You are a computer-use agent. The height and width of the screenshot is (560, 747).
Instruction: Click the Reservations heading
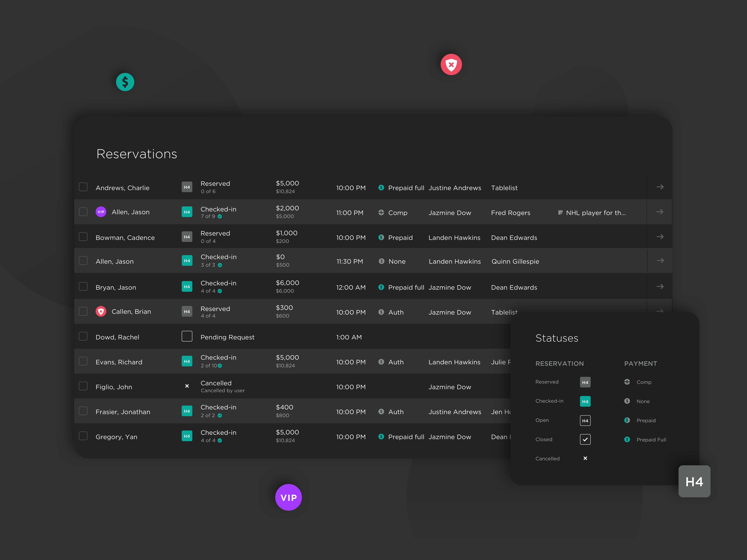coord(137,154)
